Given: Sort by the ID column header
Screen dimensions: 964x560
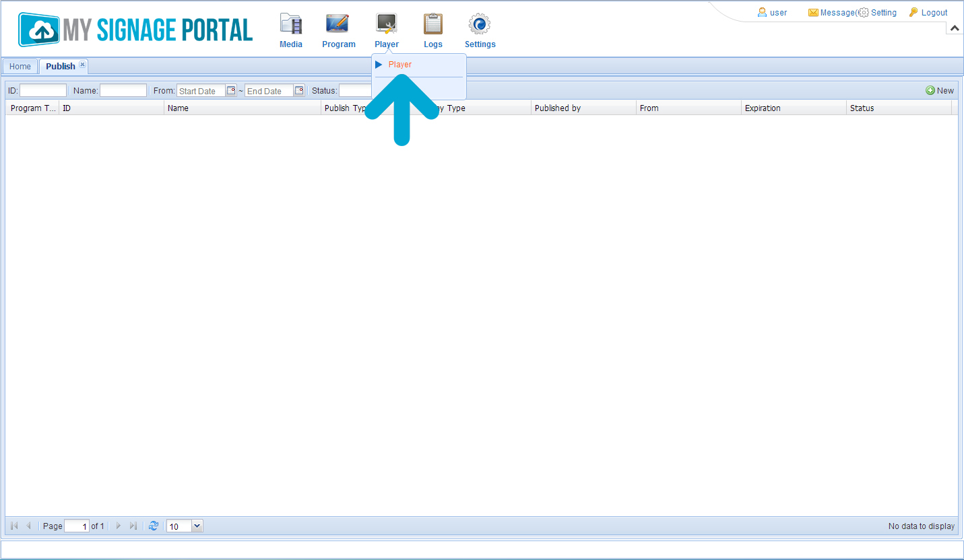Looking at the screenshot, I should coord(111,108).
